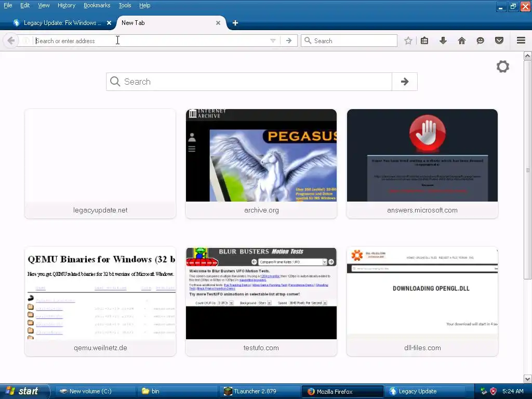Click the scrollbar down arrow

528,379
